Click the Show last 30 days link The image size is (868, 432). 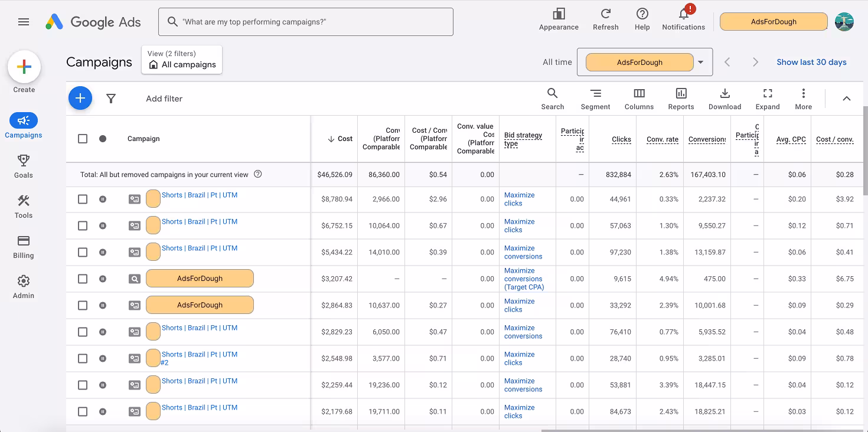tap(811, 62)
